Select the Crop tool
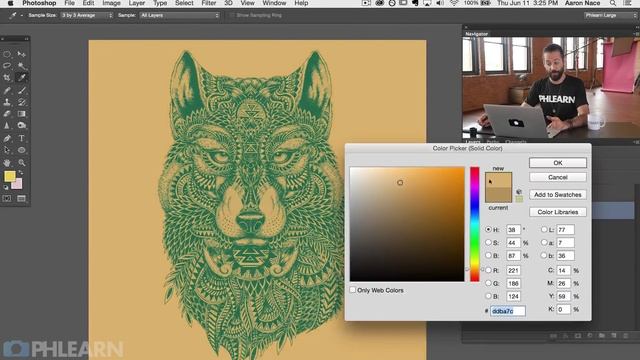Image resolution: width=640 pixels, height=360 pixels. point(7,78)
